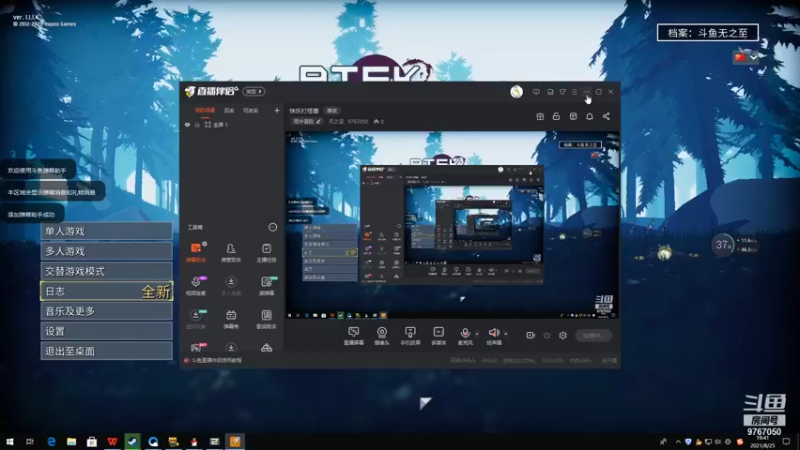Viewport: 800px width, 450px height.
Task: Open the 视频连麦 microphone tool
Action: tap(196, 285)
